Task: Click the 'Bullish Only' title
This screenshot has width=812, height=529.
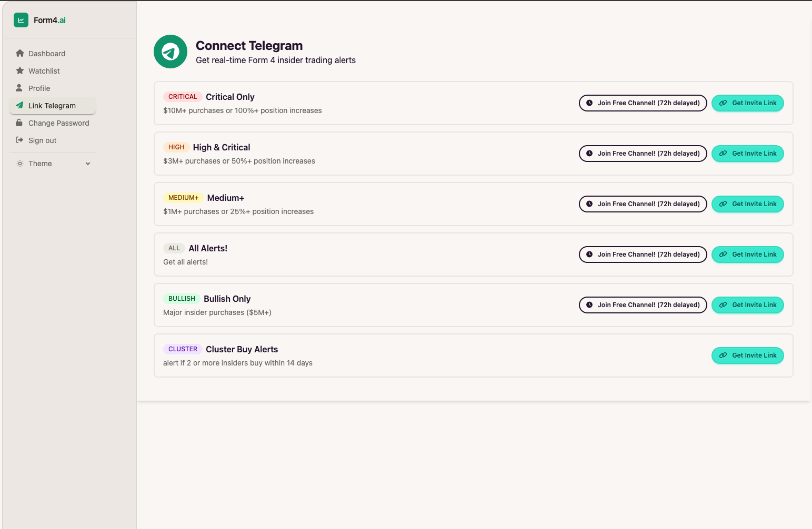Action: pos(227,299)
